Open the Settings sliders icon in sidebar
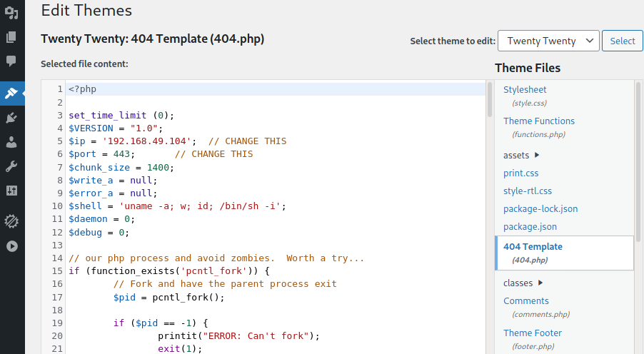This screenshot has height=354, width=644. point(11,191)
